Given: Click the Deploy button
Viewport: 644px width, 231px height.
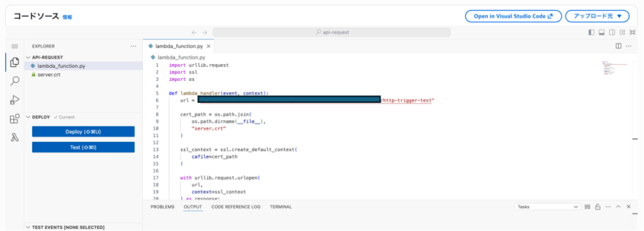Looking at the screenshot, I should point(84,131).
